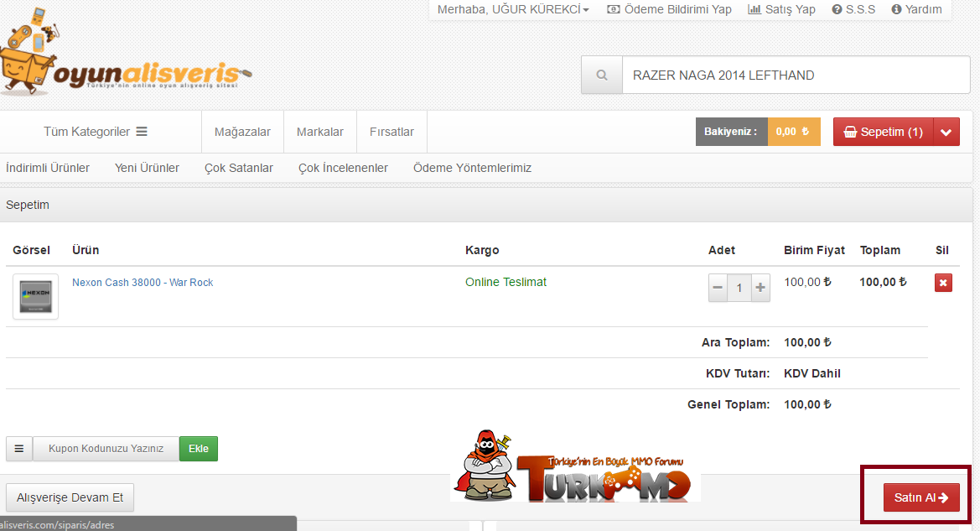This screenshot has height=531, width=980.
Task: Expand Tüm Kategoriler menu
Action: 95,132
